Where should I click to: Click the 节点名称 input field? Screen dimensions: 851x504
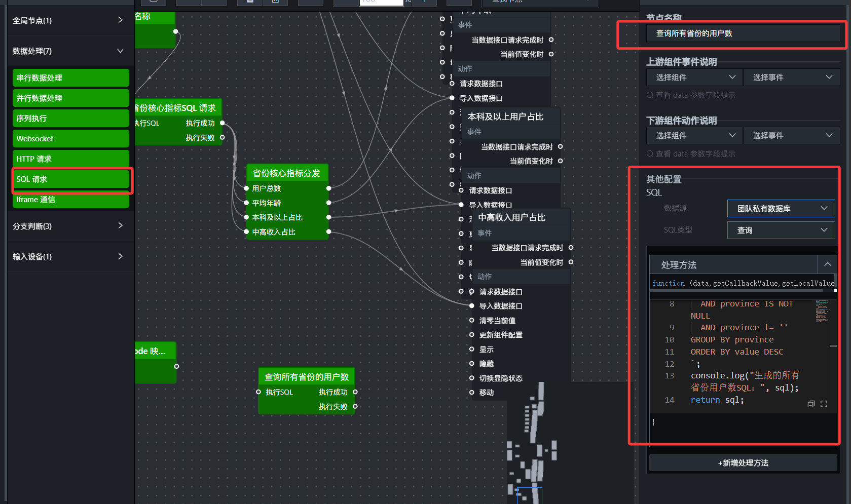point(743,33)
